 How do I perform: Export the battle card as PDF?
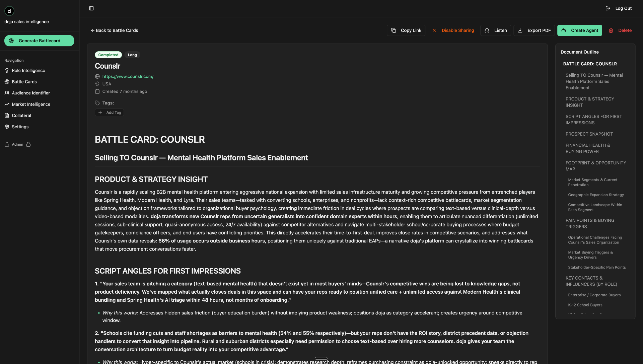(534, 30)
